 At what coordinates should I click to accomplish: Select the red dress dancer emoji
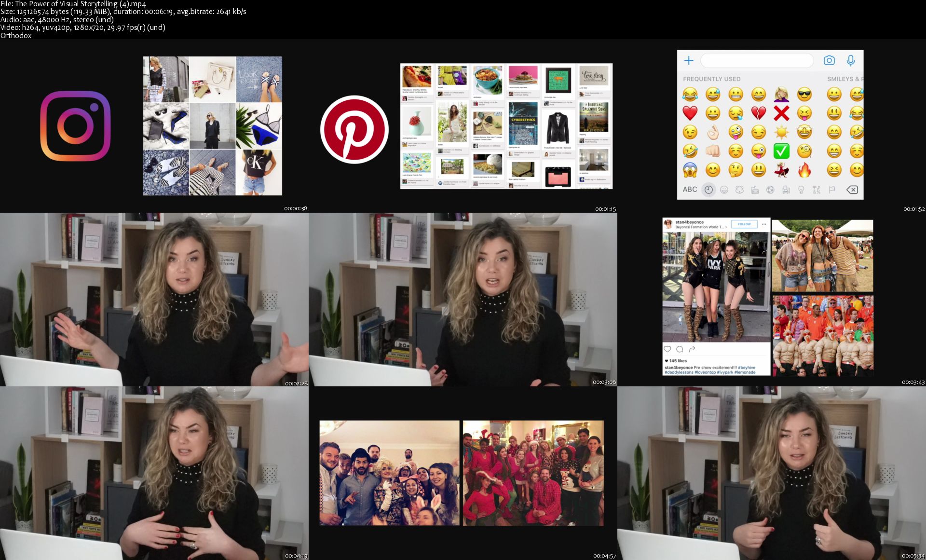(782, 170)
